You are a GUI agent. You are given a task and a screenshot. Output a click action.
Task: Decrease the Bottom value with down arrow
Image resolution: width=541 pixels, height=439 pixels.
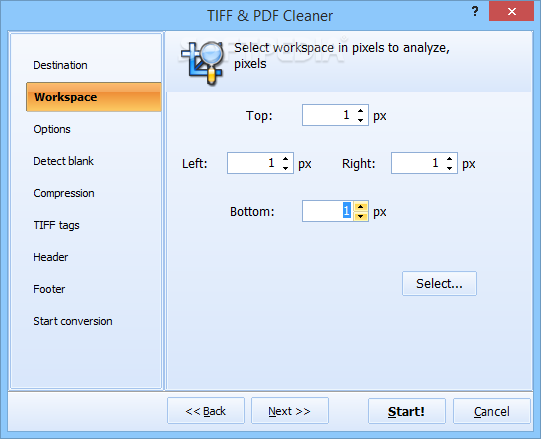pos(361,216)
